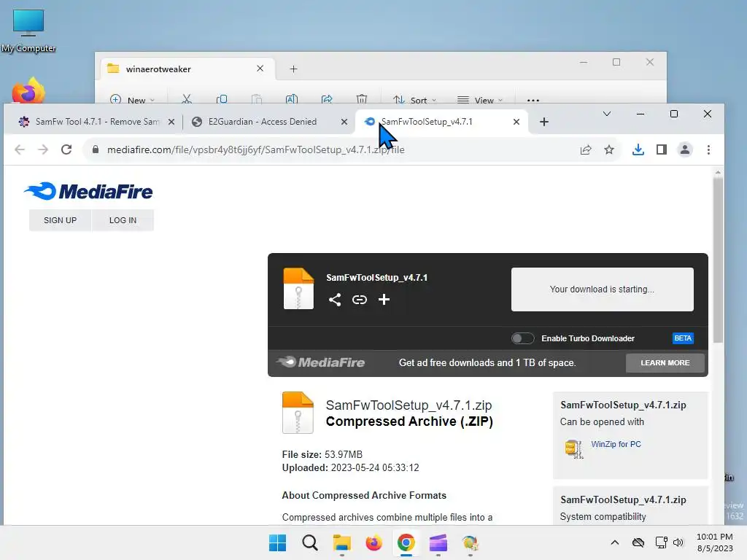The width and height of the screenshot is (747, 560).
Task: Click Cut scissors icon in winaerotweaker window
Action: pos(186,99)
